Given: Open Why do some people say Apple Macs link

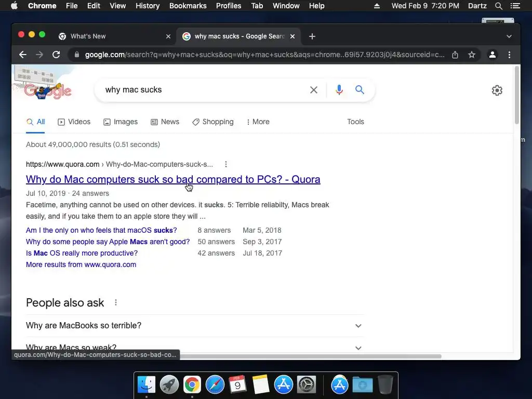Looking at the screenshot, I should click(x=108, y=242).
